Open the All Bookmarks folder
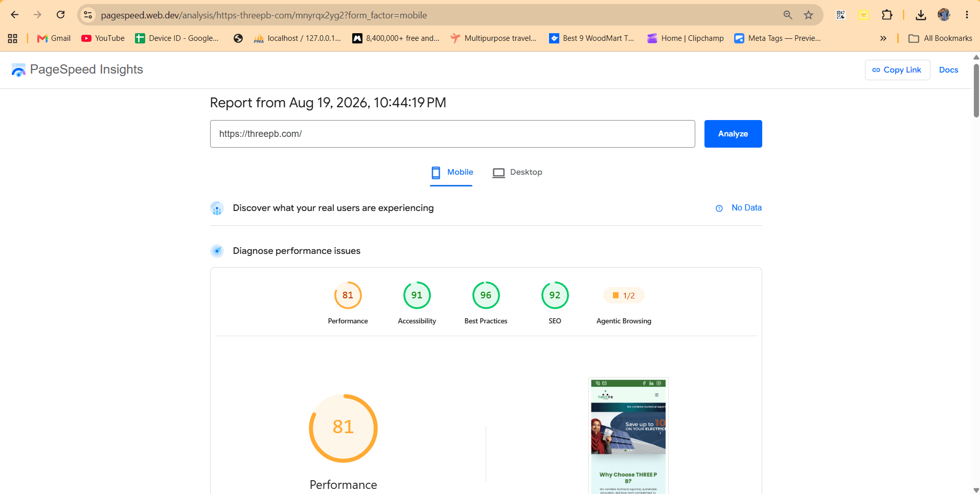This screenshot has width=980, height=494. click(x=940, y=38)
